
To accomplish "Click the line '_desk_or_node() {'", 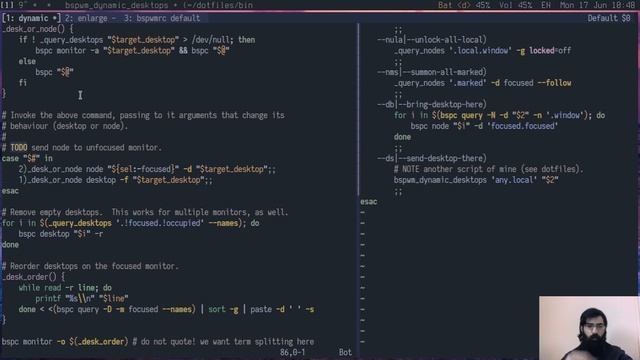I will [x=38, y=29].
